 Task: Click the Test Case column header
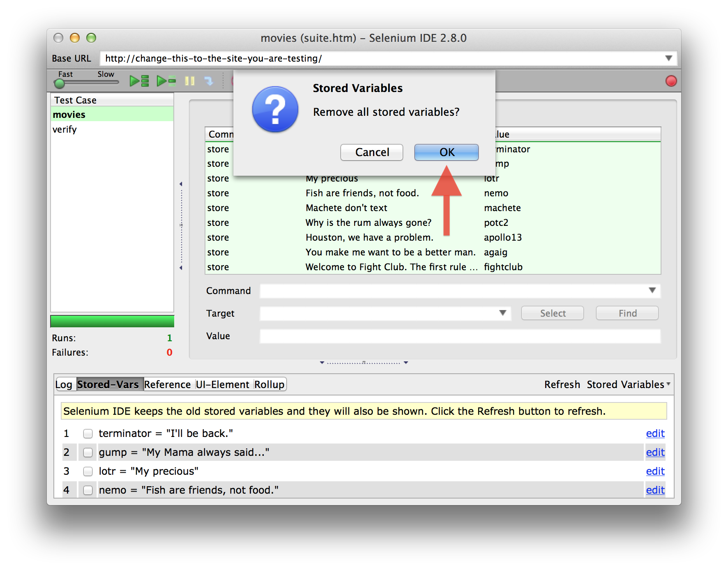[112, 100]
